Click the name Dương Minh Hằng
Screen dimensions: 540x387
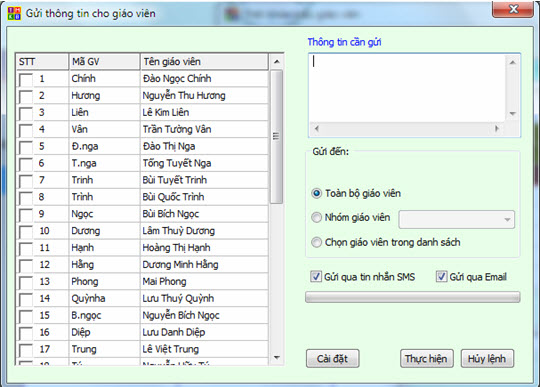click(180, 265)
